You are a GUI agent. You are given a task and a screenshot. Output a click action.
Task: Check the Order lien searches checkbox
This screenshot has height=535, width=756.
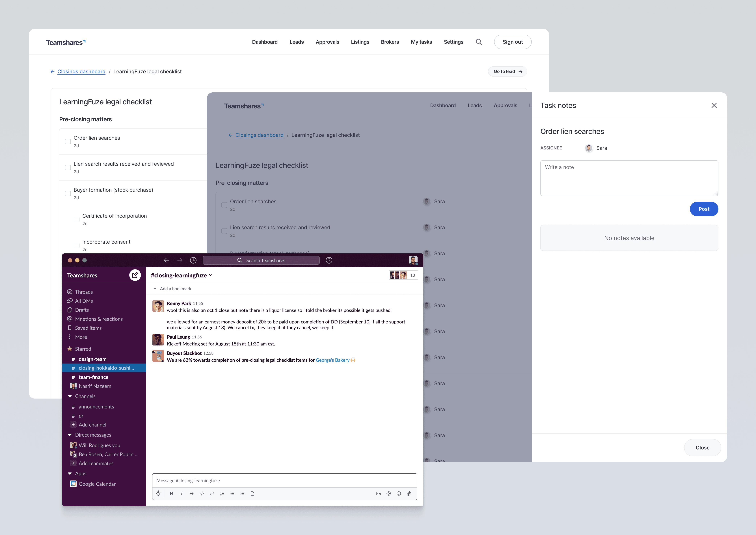click(x=68, y=141)
